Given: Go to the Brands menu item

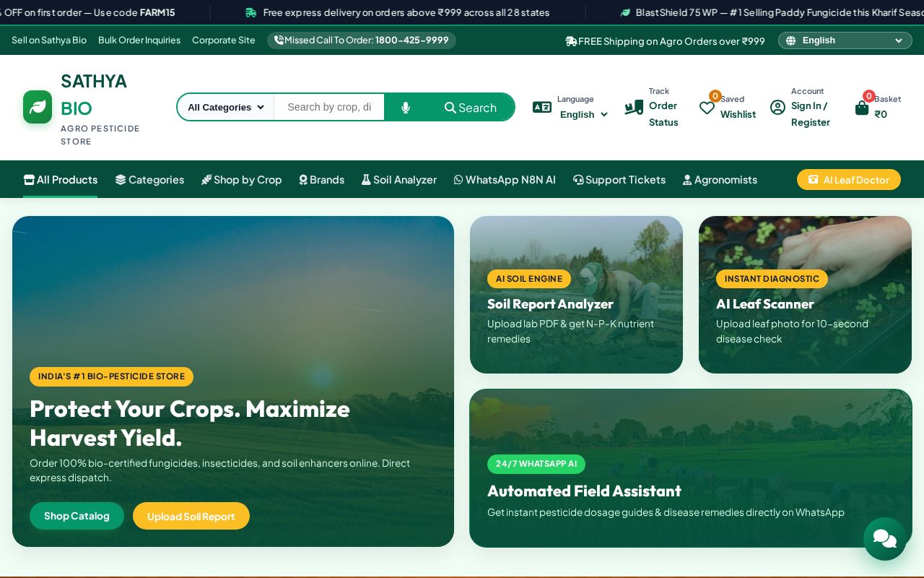Looking at the screenshot, I should 321,179.
